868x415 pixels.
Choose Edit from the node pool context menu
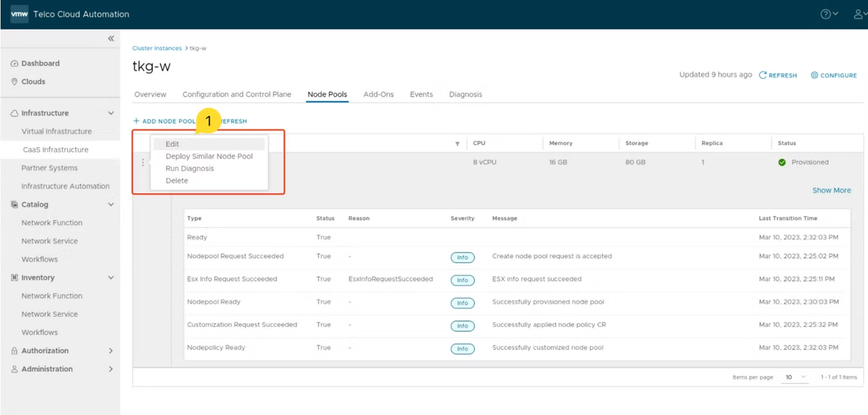172,144
